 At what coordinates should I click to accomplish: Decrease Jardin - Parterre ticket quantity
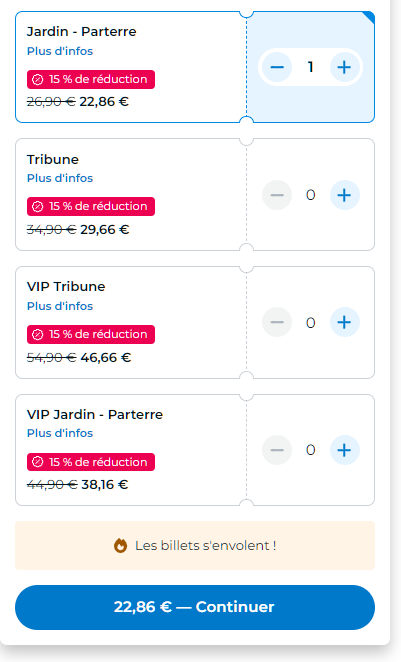pos(277,67)
